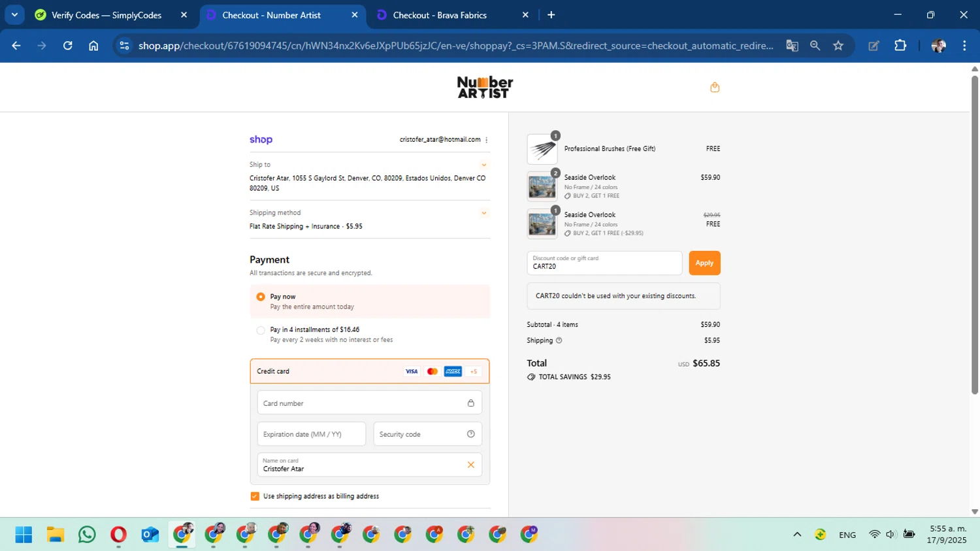The width and height of the screenshot is (980, 551).
Task: Click the Card number input field
Action: [x=370, y=403]
